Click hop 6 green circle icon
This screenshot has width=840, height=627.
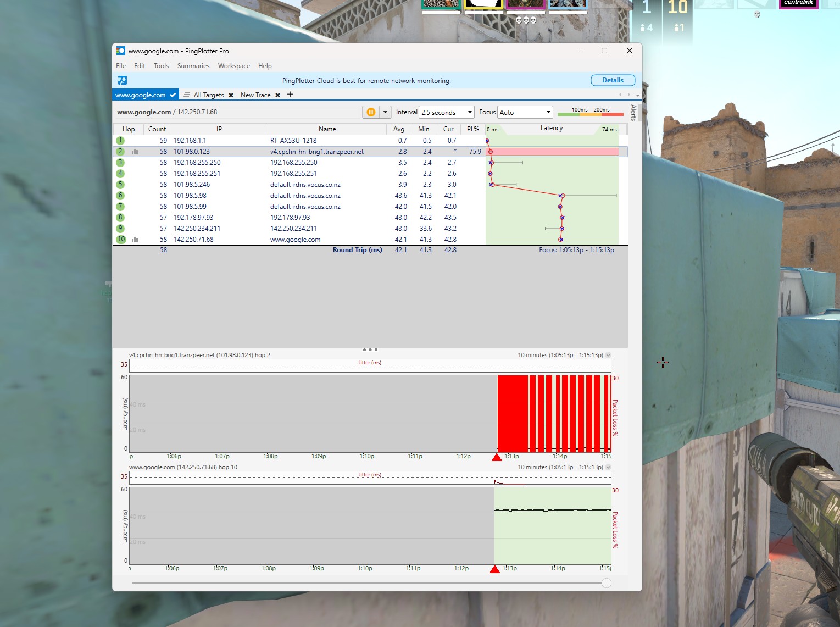[120, 196]
